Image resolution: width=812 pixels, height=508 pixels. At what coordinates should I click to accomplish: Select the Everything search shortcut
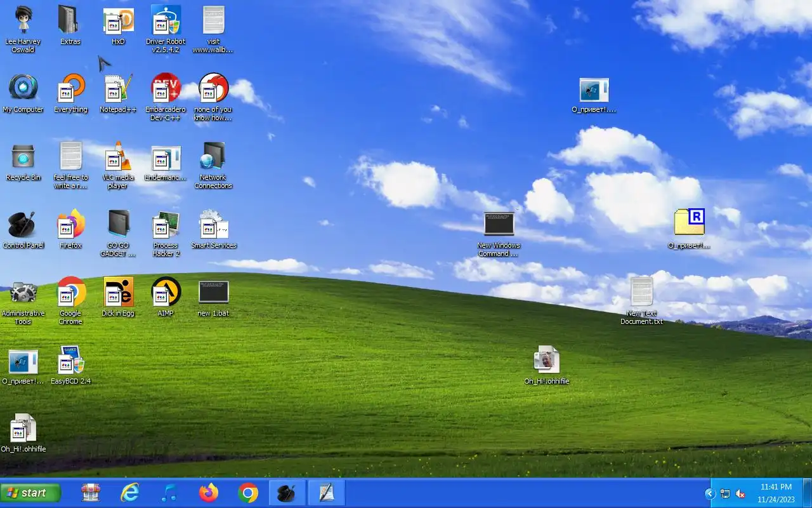(70, 93)
